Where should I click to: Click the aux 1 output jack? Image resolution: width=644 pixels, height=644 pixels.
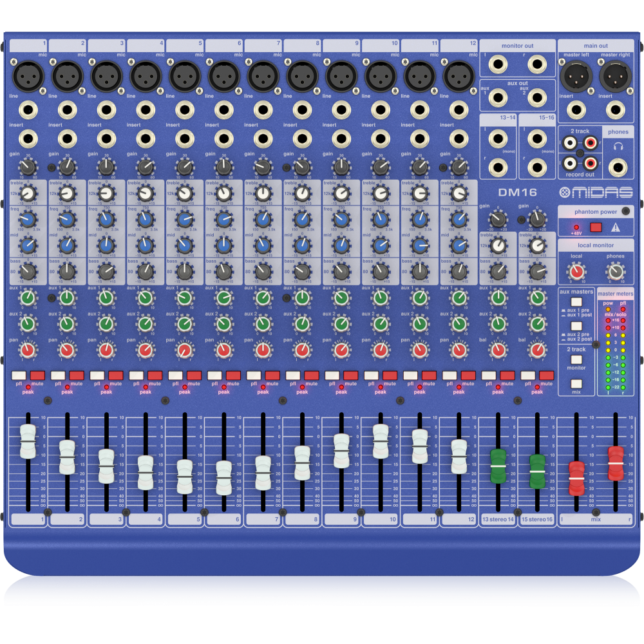pyautogui.click(x=498, y=98)
